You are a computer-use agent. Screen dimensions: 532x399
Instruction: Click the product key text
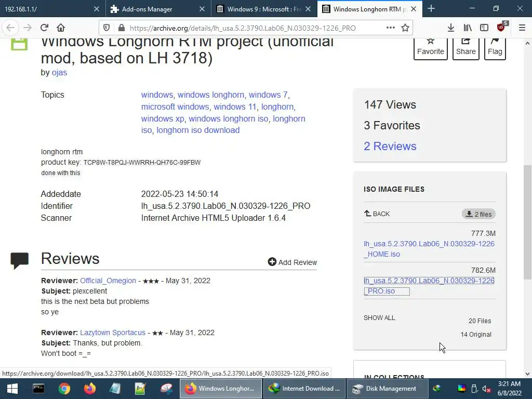pyautogui.click(x=142, y=163)
